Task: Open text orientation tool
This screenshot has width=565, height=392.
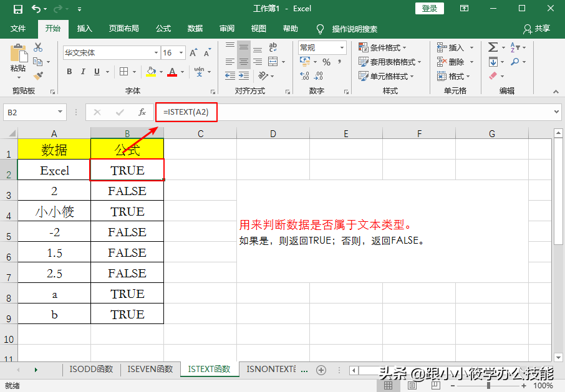Action: (263, 75)
